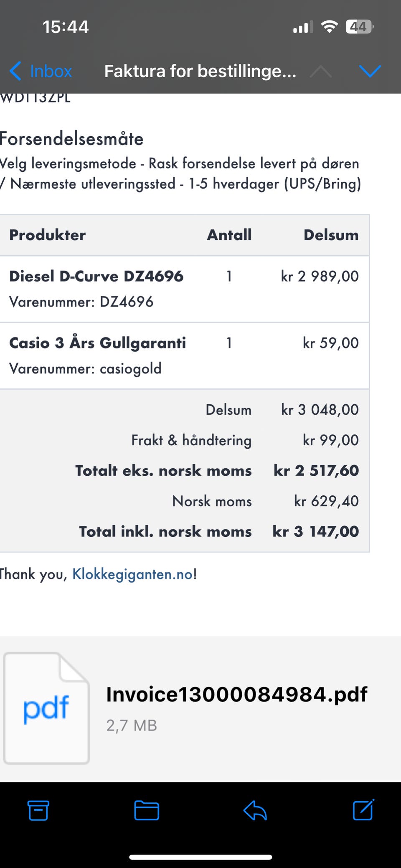Tap the blue back chevron arrow

[x=15, y=71]
